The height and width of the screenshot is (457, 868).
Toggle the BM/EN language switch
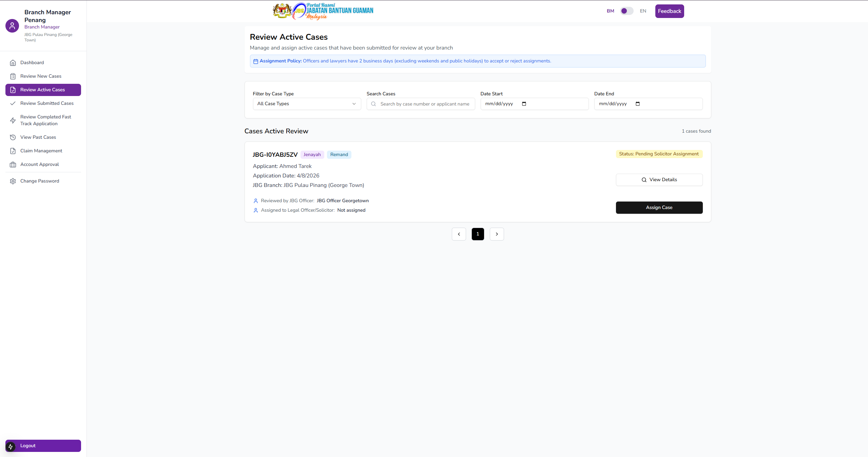tap(626, 11)
